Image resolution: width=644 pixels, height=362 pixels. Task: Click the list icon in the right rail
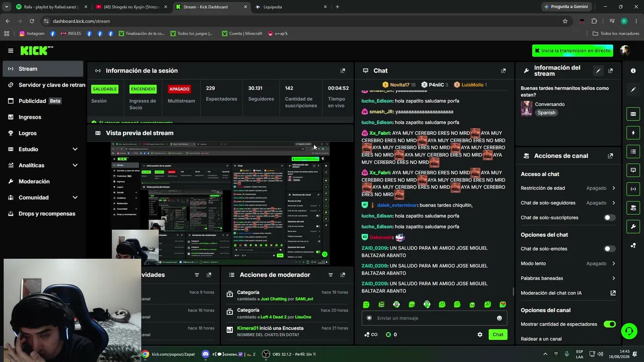coord(633,151)
